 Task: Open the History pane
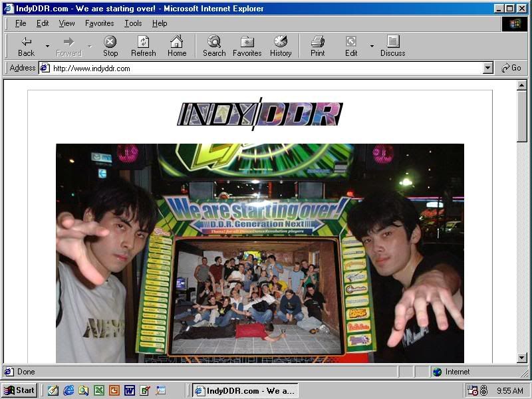pos(281,47)
